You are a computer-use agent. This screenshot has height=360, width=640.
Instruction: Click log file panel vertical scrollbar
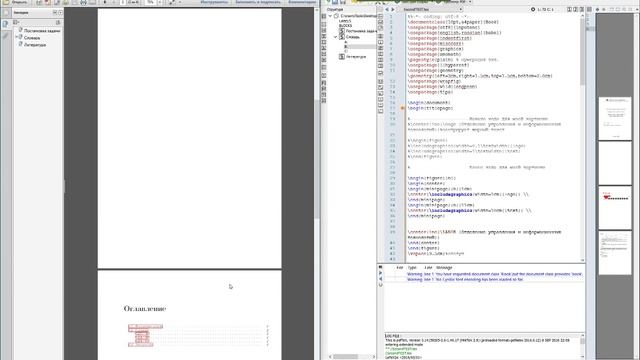582,340
